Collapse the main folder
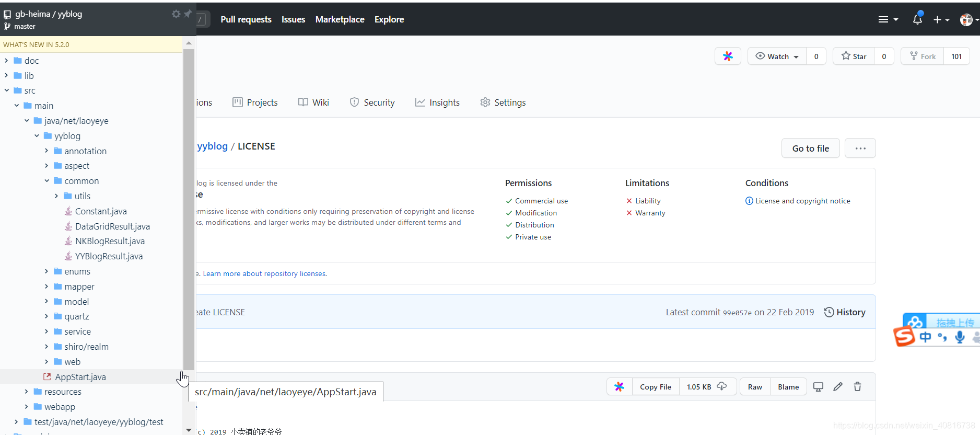The height and width of the screenshot is (435, 980). point(17,106)
